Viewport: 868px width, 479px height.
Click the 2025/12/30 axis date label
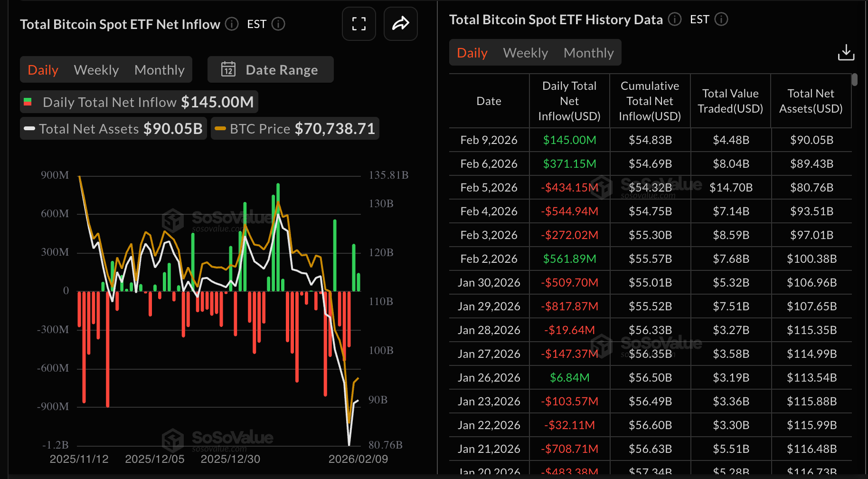tap(230, 459)
